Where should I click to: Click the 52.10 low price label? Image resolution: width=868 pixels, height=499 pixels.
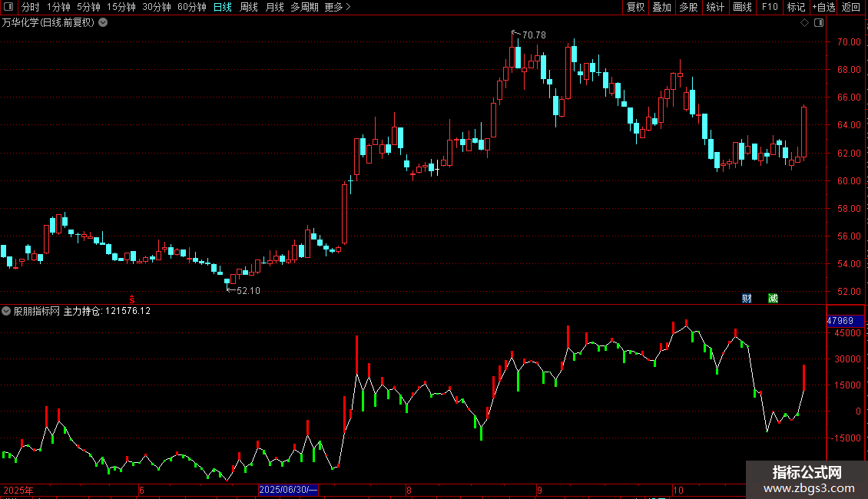point(248,290)
